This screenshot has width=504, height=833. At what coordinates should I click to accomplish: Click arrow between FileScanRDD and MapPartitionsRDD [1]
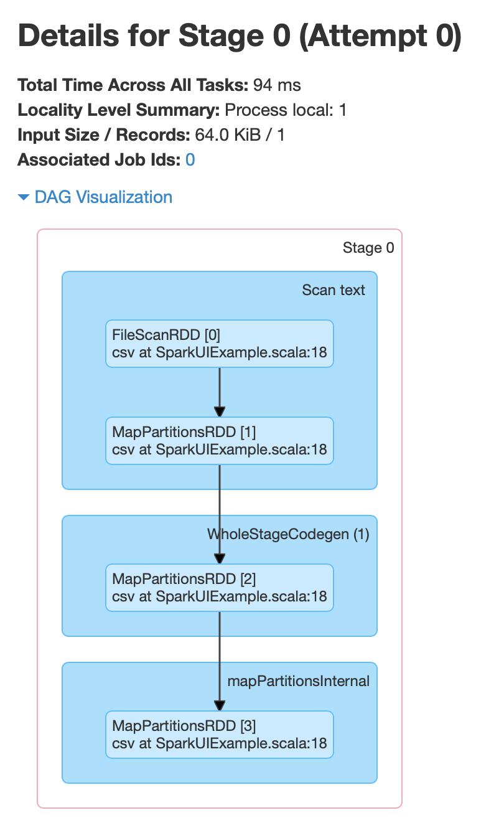pos(220,391)
